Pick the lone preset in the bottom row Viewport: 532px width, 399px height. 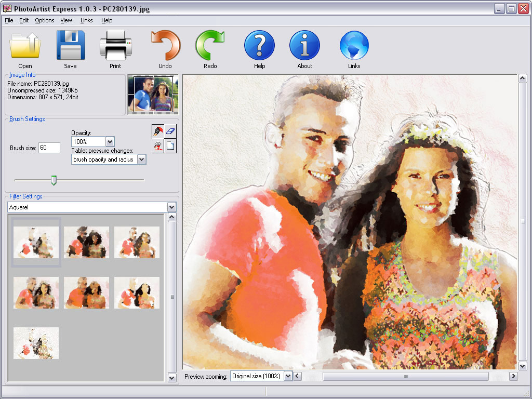click(x=36, y=343)
